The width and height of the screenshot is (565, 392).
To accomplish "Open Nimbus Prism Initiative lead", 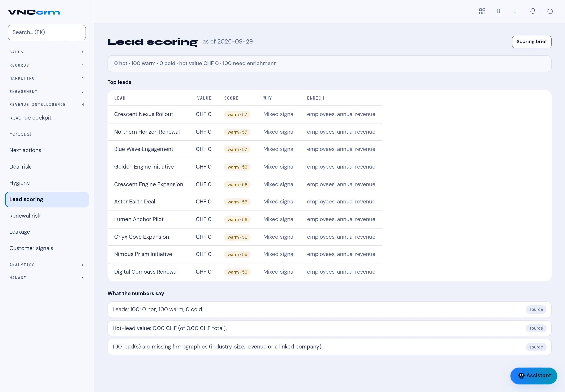I will pyautogui.click(x=143, y=254).
